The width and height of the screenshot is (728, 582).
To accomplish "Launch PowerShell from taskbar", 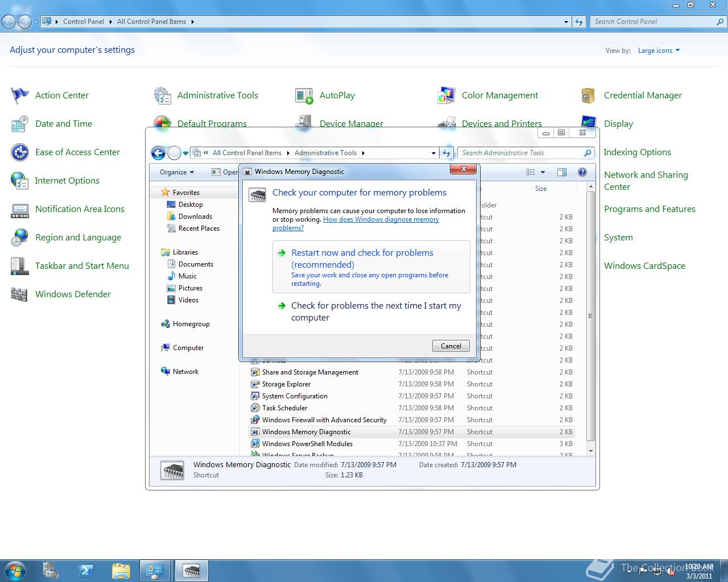I will 86,571.
